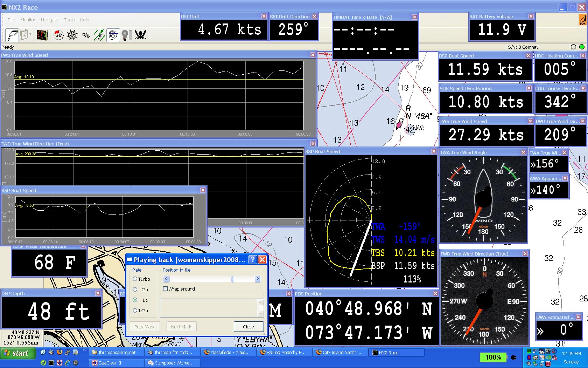Open the Navigate menu
This screenshot has width=588, height=368.
coord(49,20)
